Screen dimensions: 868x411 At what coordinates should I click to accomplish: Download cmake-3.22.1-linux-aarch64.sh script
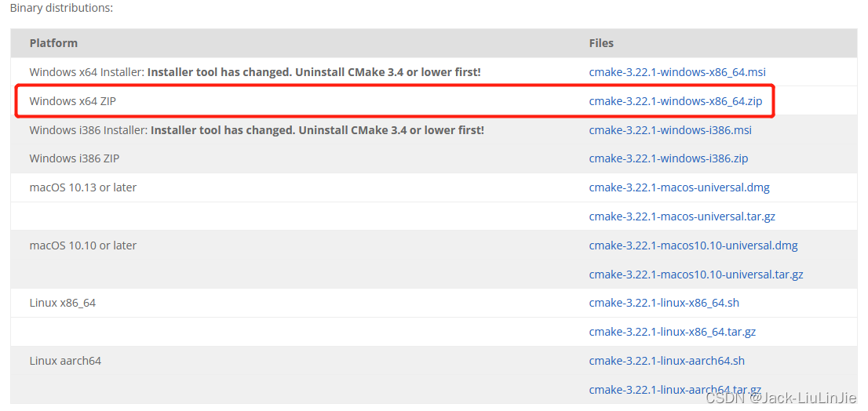point(666,361)
